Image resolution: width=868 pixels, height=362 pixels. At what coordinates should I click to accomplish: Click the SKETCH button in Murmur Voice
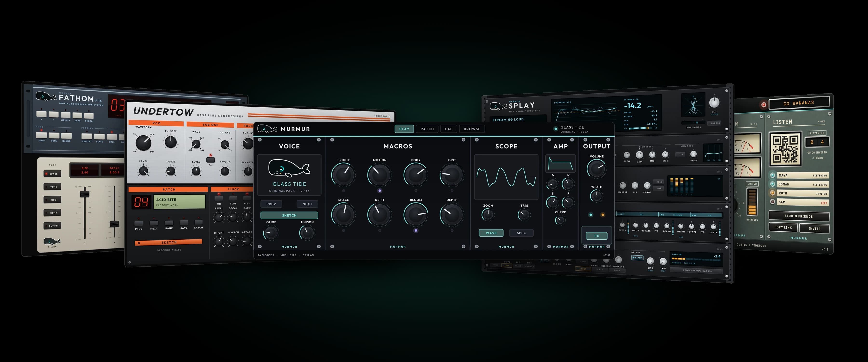pyautogui.click(x=289, y=215)
